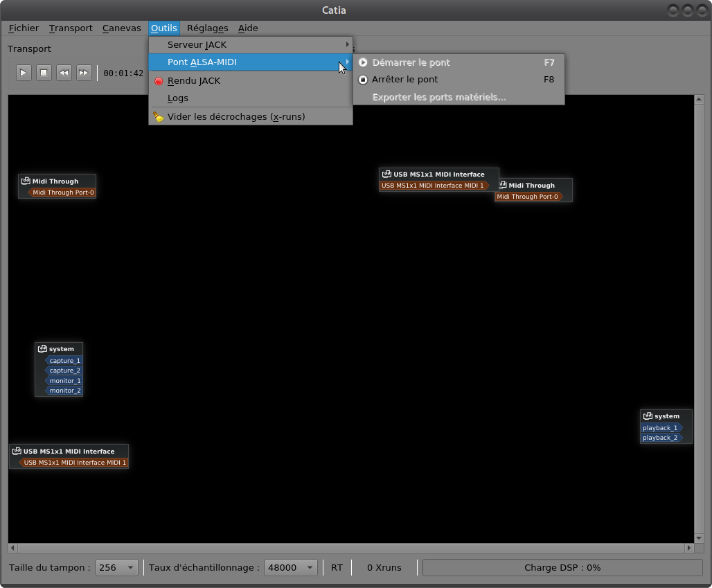The height and width of the screenshot is (588, 712).
Task: Click the Charge DSP progress bar
Action: point(562,567)
